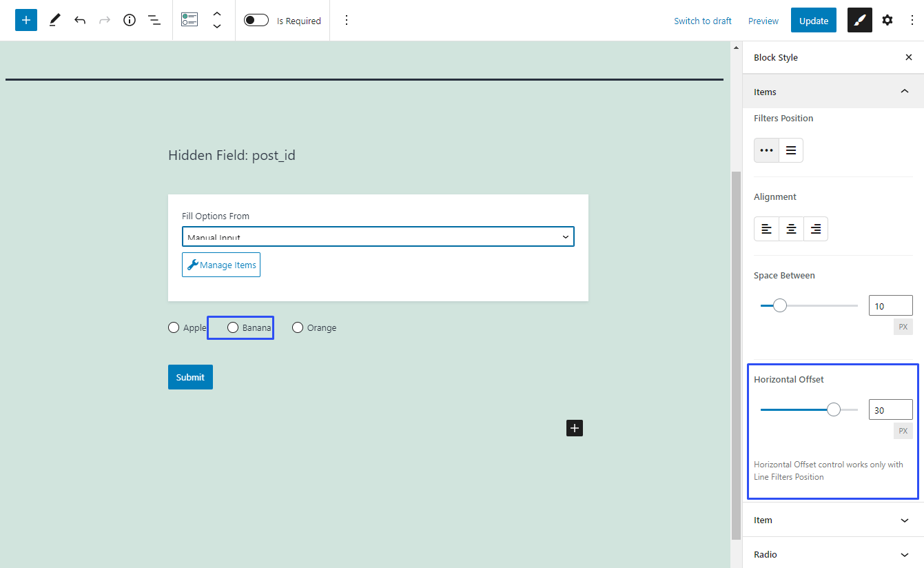Click the Manage Items button
924x568 pixels.
(220, 265)
